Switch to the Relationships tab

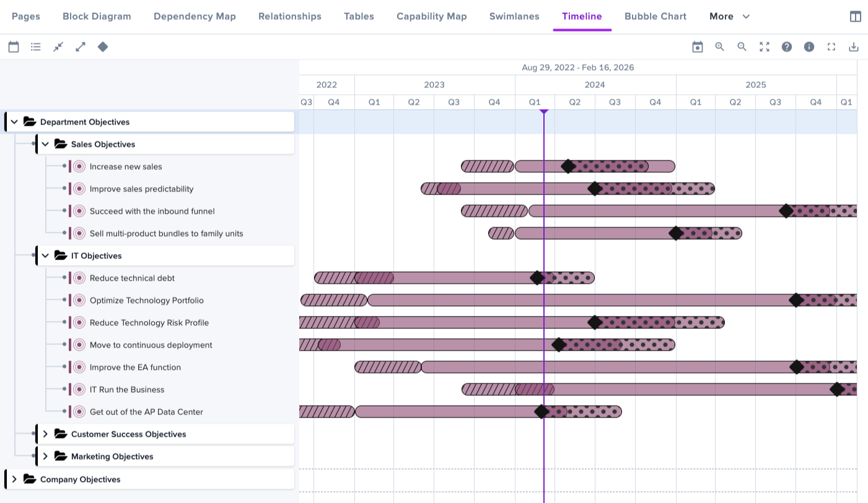(290, 16)
